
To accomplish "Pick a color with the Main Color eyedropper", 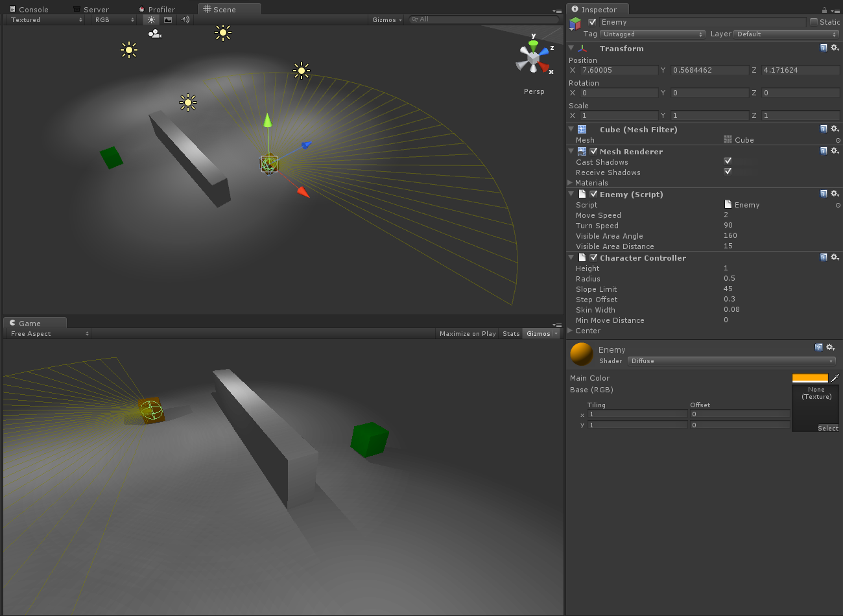I will click(835, 378).
